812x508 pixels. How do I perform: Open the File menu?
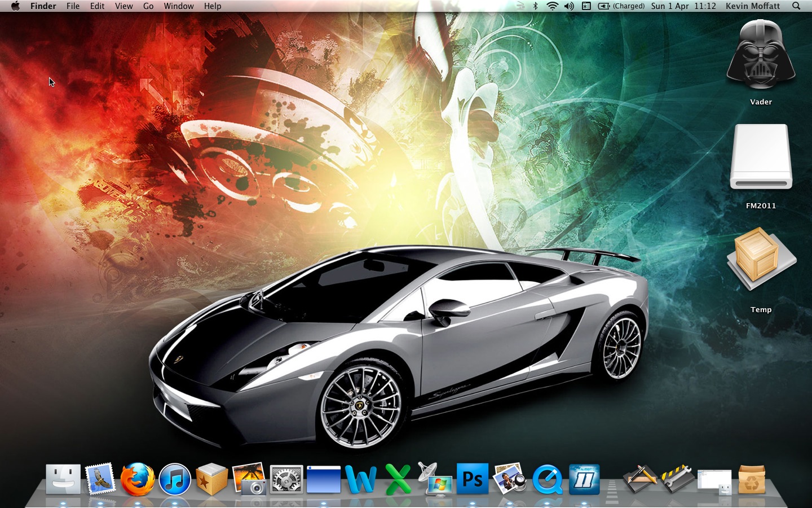(x=73, y=6)
